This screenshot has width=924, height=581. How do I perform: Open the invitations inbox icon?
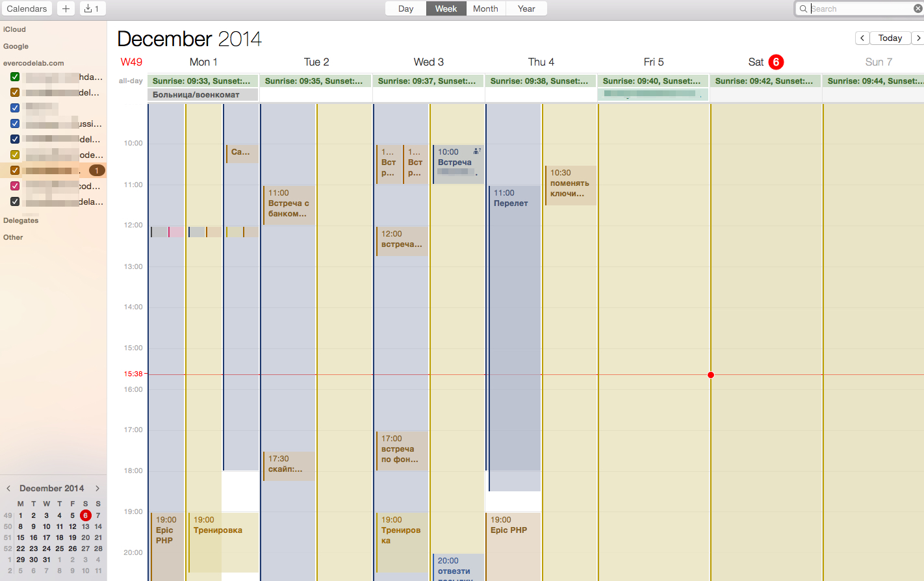tap(92, 8)
